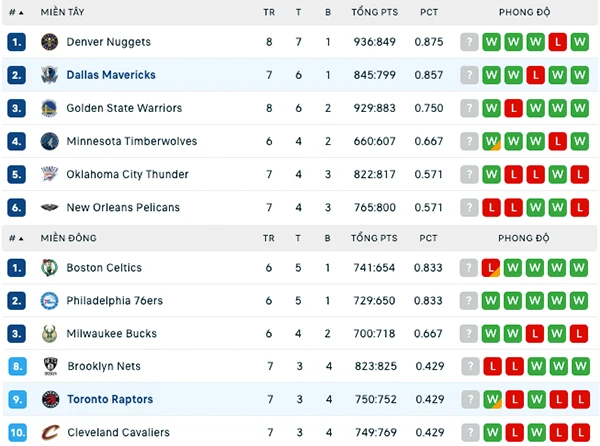The width and height of the screenshot is (600, 446).
Task: Click the Milwaukee Bucks logo
Action: click(49, 334)
